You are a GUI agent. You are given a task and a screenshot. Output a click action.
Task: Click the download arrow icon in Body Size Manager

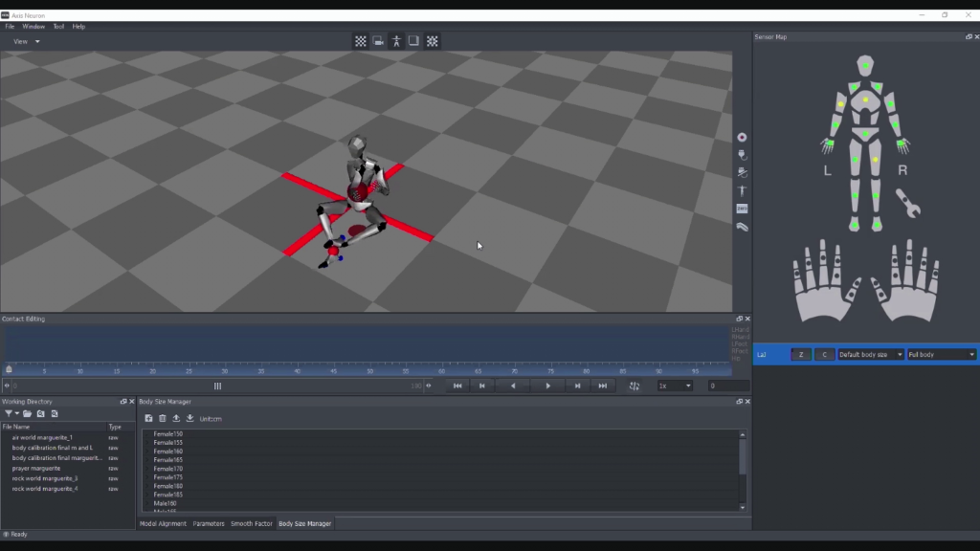click(190, 419)
